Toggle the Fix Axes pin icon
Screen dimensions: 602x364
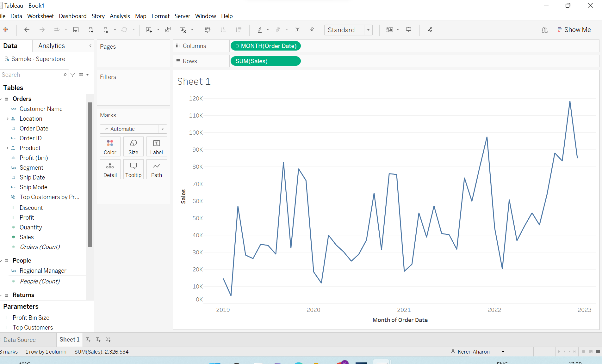[x=312, y=30]
